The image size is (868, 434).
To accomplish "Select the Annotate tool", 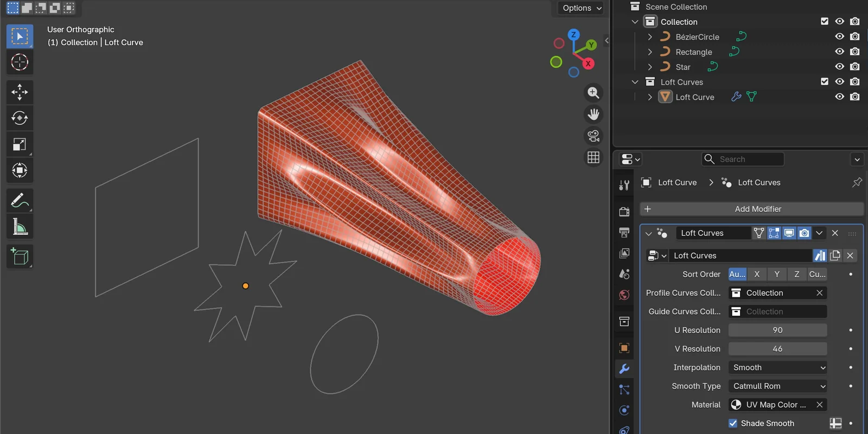I will pos(20,201).
